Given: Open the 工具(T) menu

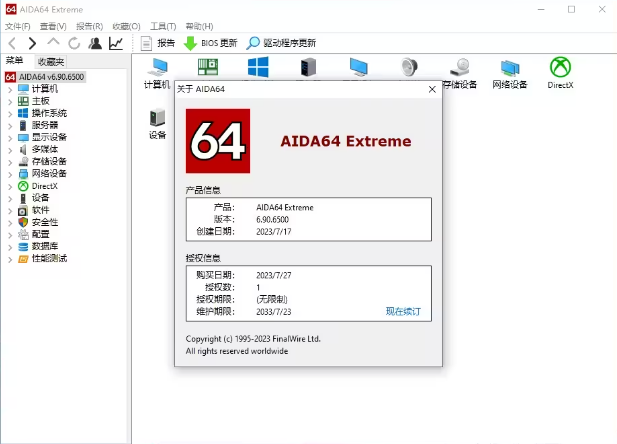Looking at the screenshot, I should (x=163, y=25).
